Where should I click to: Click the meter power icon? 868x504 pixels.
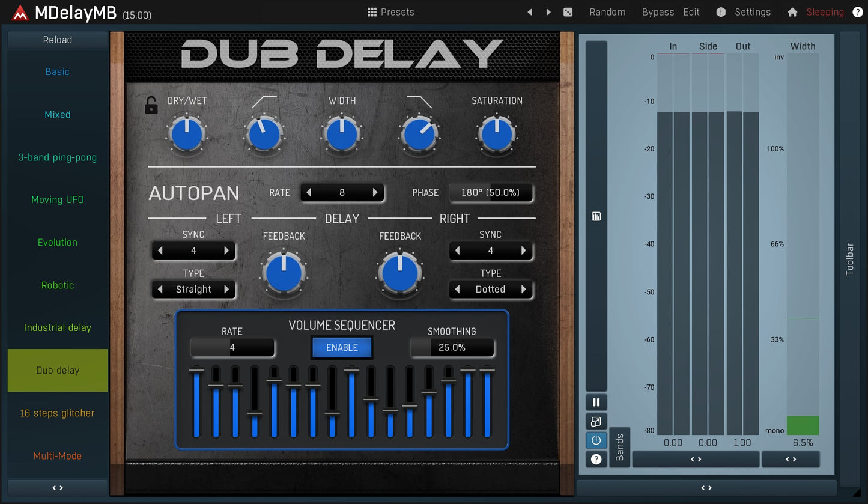pos(596,440)
